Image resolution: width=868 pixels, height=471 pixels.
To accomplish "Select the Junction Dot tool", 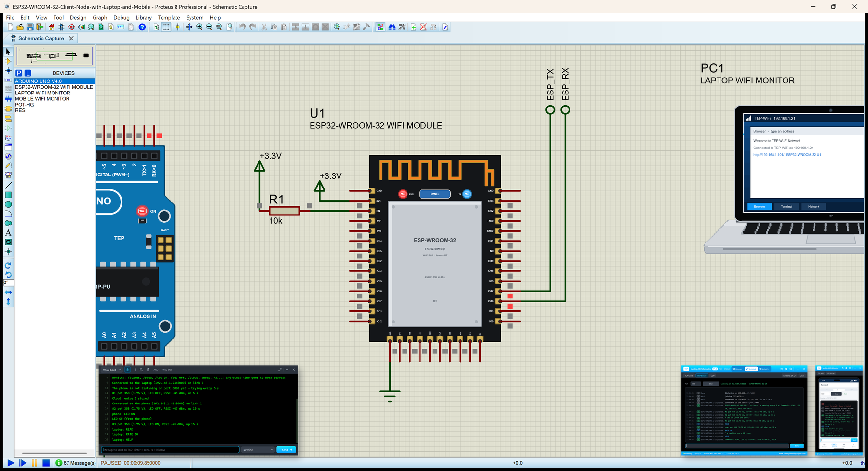I will pos(8,70).
